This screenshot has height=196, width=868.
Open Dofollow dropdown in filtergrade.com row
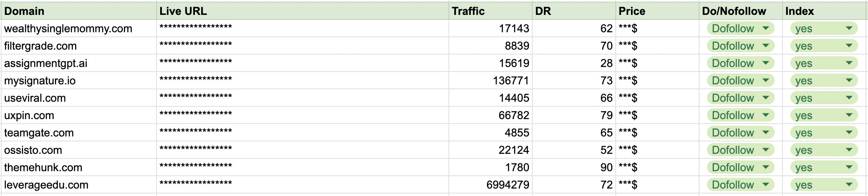click(x=765, y=46)
